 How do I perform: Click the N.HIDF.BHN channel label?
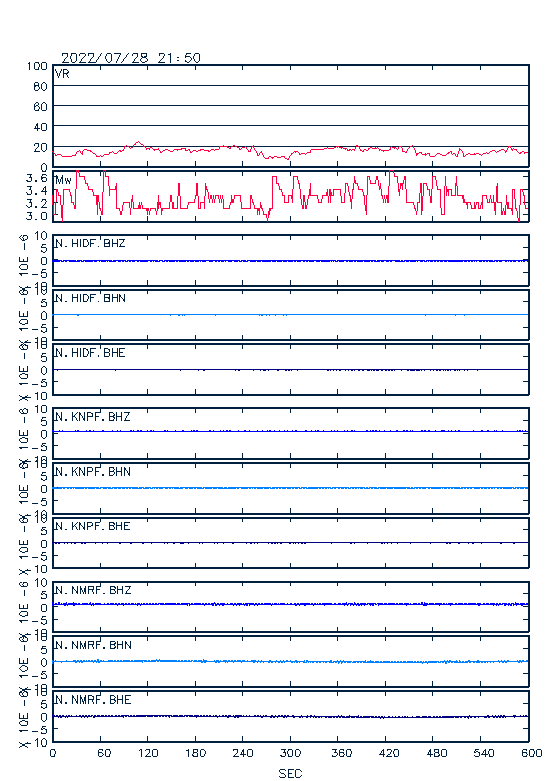pyautogui.click(x=90, y=298)
